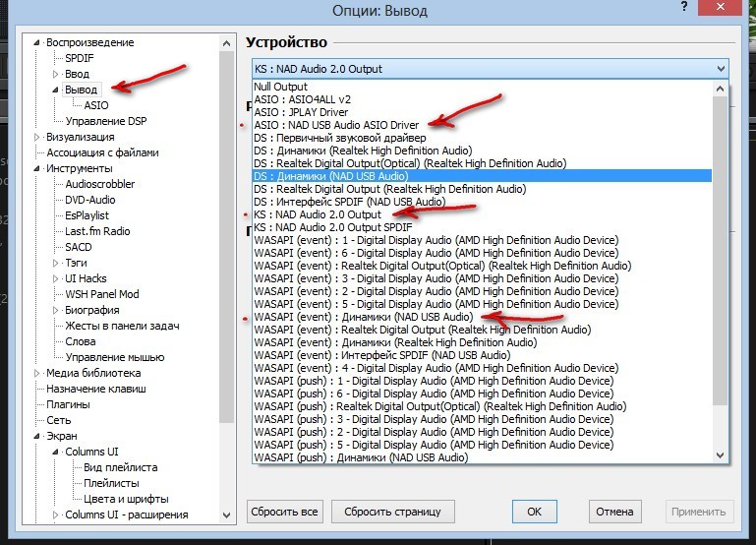756x545 pixels.
Task: Choose WASAPI (push) : Динамики (NAD USB Audio)
Action: click(x=482, y=457)
